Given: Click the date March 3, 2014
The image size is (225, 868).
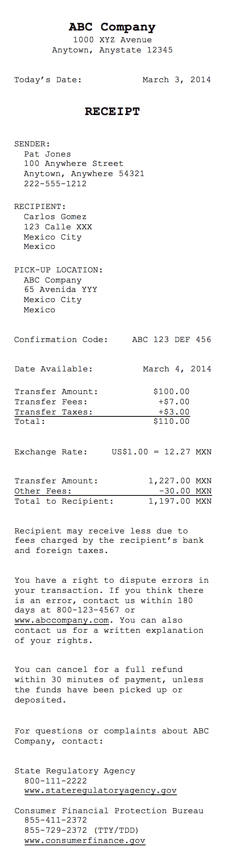Looking at the screenshot, I should point(177,80).
